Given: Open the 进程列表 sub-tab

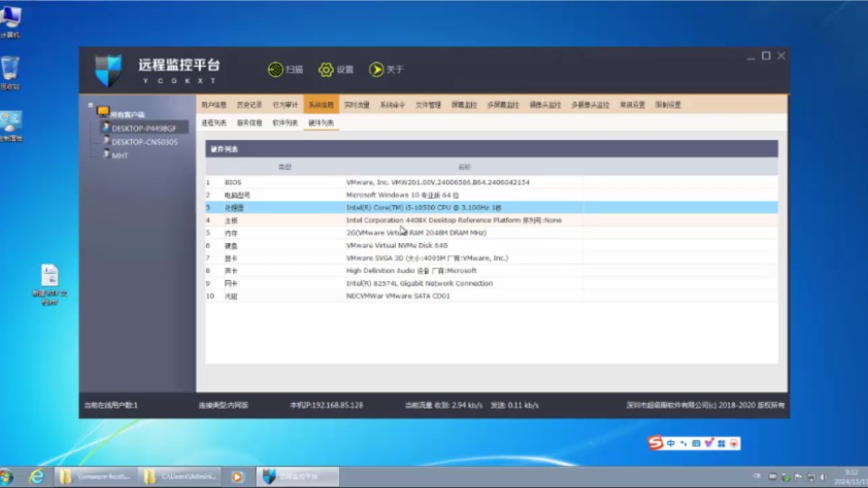Looking at the screenshot, I should pos(213,123).
